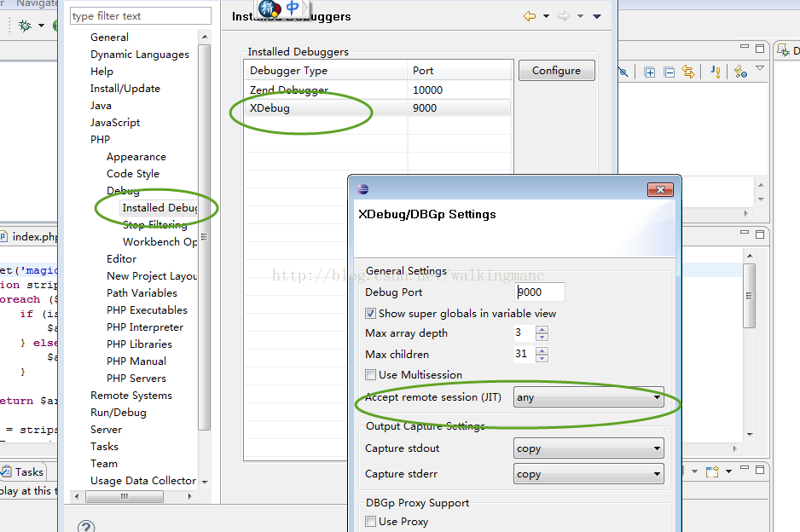The image size is (800, 532).
Task: Go forward in preferences page history
Action: pyautogui.click(x=563, y=16)
